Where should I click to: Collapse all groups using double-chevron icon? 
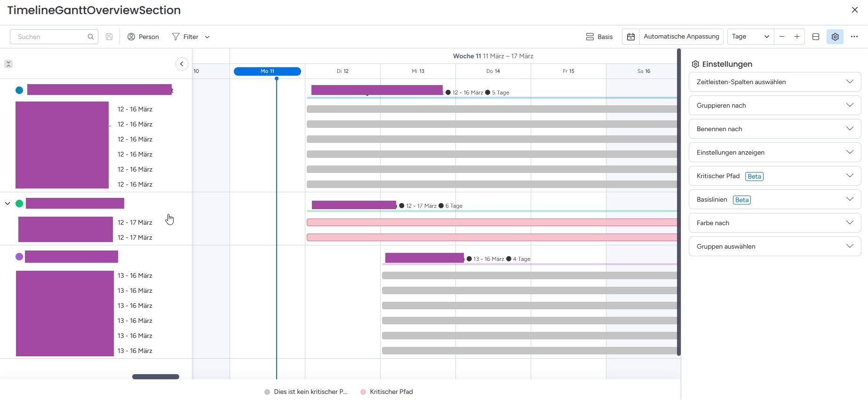pyautogui.click(x=8, y=64)
